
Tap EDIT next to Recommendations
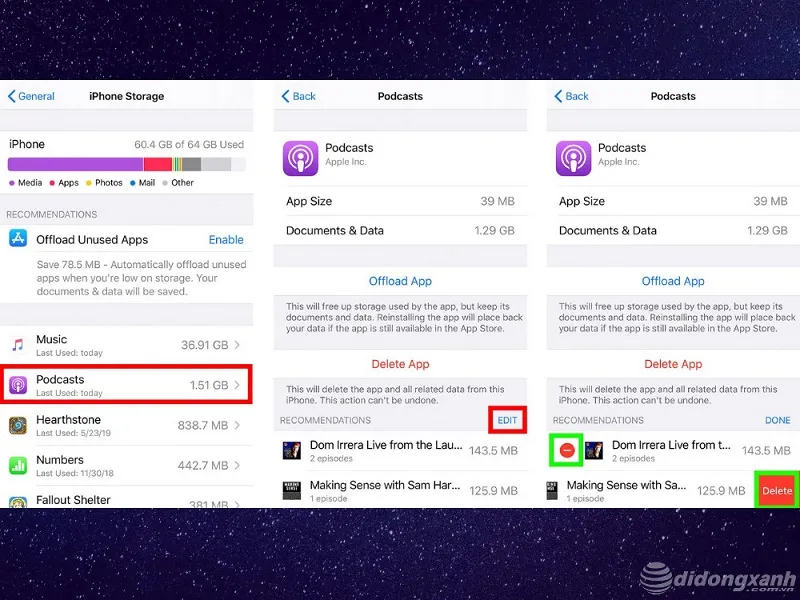(507, 420)
